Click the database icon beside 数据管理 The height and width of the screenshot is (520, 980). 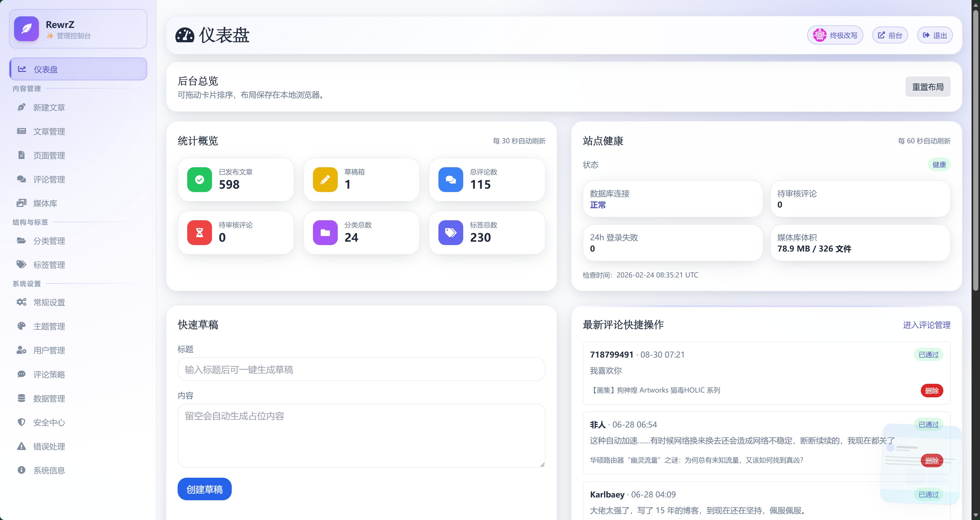click(22, 398)
